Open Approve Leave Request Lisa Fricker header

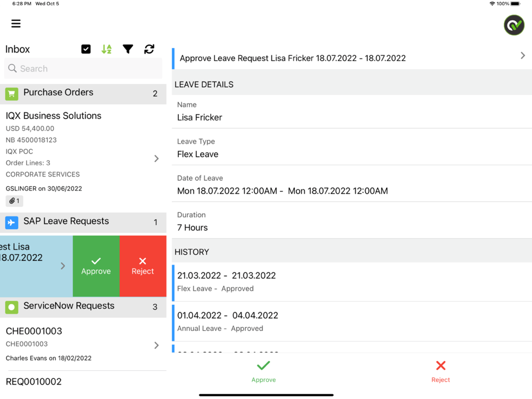click(x=352, y=58)
